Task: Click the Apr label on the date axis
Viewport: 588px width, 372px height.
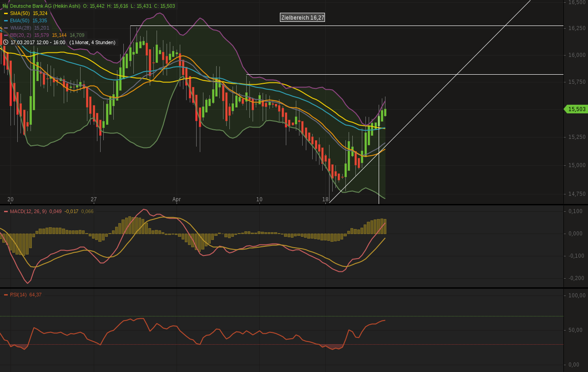Action: pyautogui.click(x=177, y=199)
